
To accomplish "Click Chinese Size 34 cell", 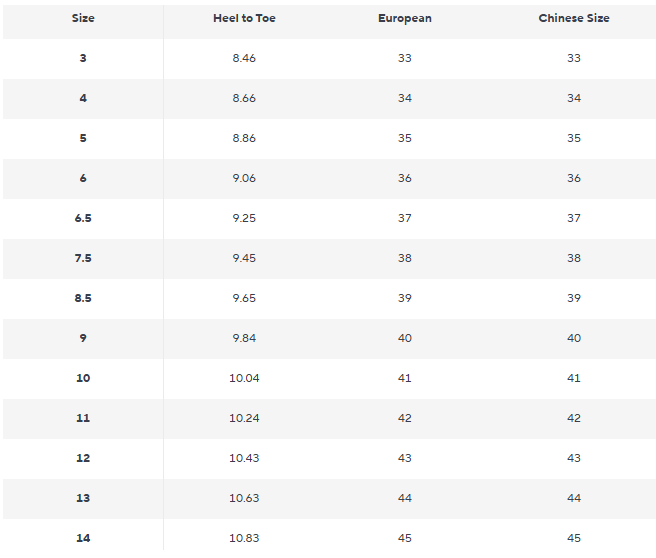I will (x=574, y=98).
